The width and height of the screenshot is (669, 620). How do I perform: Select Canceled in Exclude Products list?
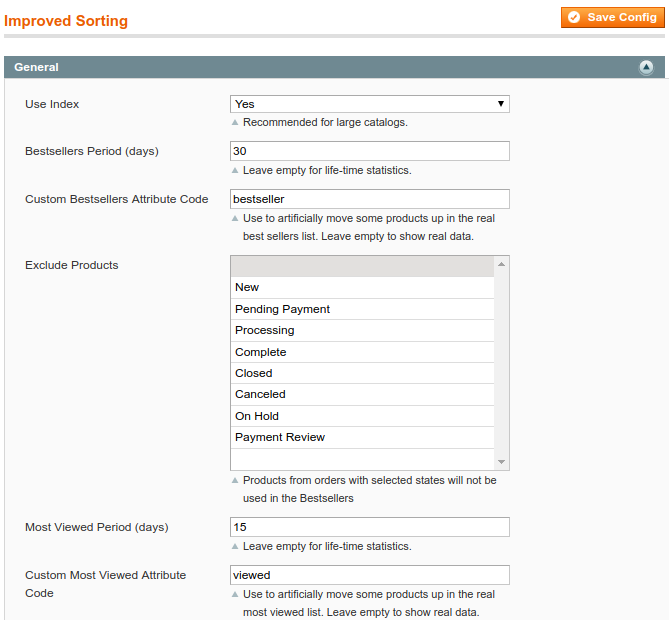[362, 394]
